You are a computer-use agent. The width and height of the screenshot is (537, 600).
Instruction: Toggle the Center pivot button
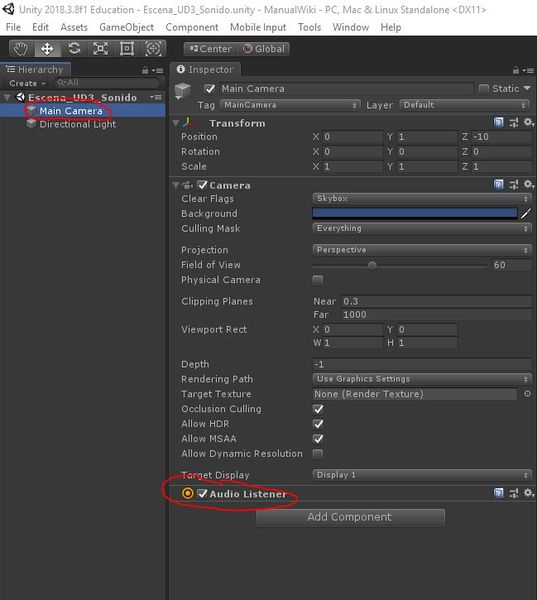click(x=211, y=49)
